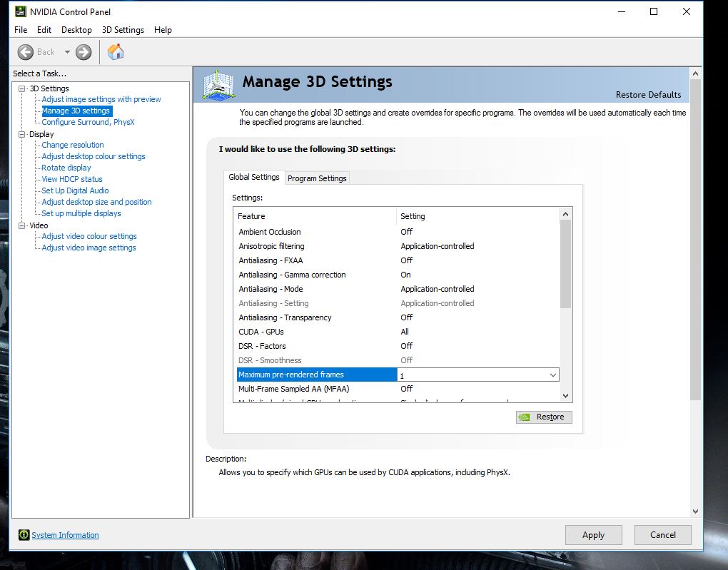Viewport: 728px width, 570px height.
Task: Click the Apply button
Action: (593, 535)
